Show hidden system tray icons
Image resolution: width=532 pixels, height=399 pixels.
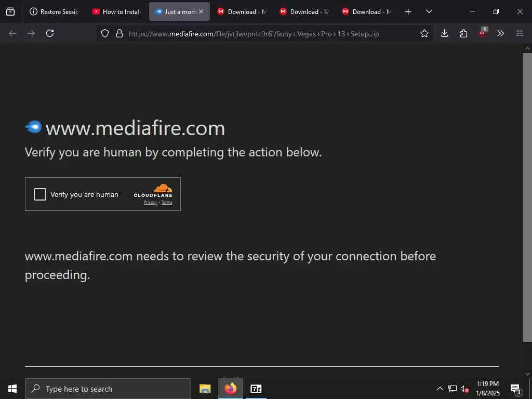point(440,389)
